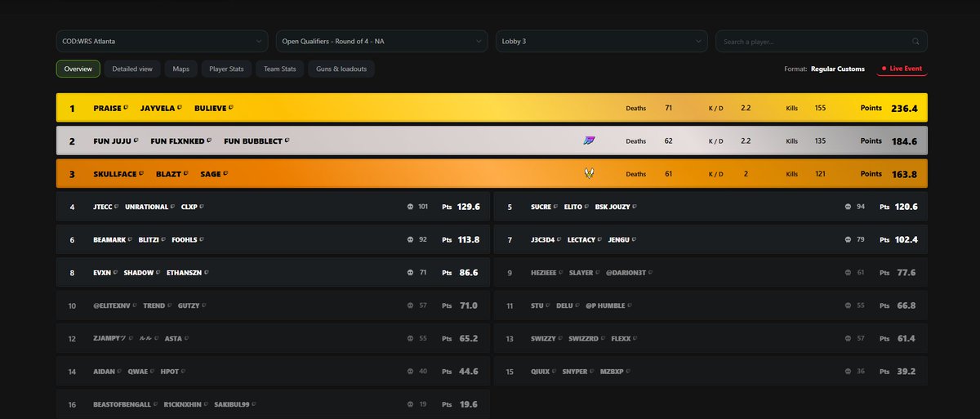Screen dimensions: 980x419
Task: Select the first place PRAISE team row
Action: tap(492, 108)
